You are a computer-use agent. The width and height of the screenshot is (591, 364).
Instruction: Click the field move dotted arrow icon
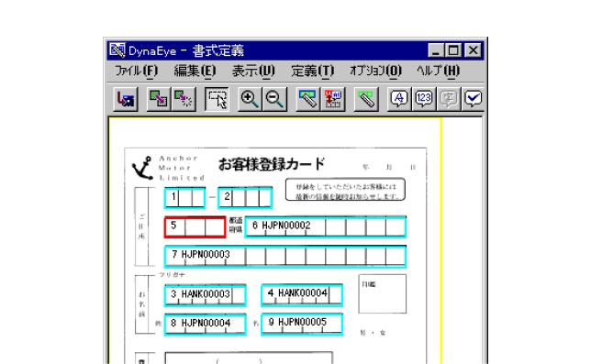click(x=184, y=99)
